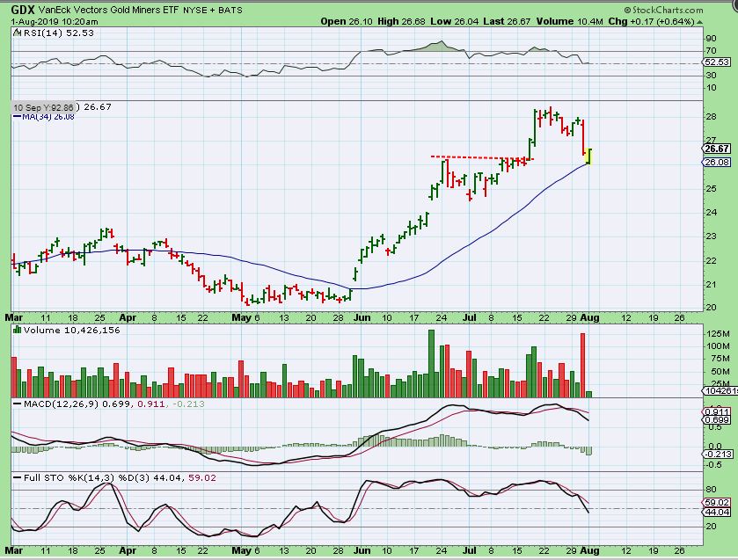The height and width of the screenshot is (560, 738).
Task: Click the Volume 10,426,156 legend label
Action: (71, 330)
